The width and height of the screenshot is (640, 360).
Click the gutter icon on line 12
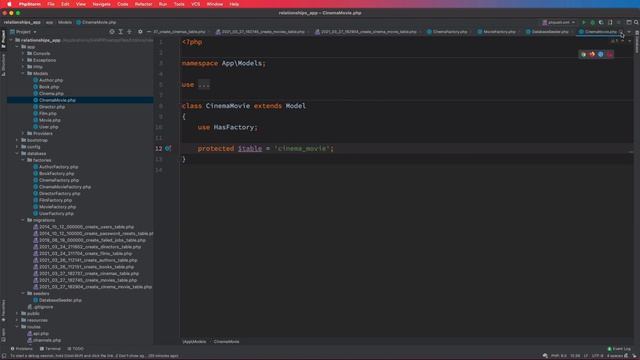(168, 149)
